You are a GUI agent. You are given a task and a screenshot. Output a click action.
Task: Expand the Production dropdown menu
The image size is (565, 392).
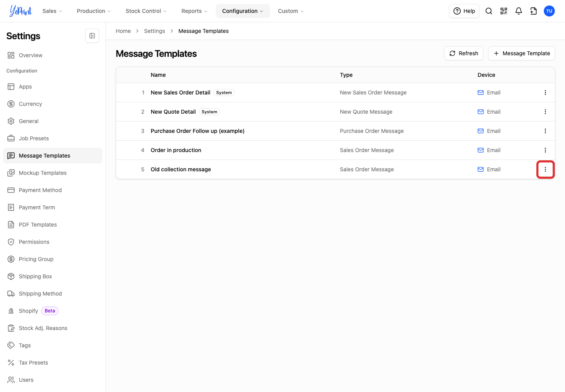point(94,11)
